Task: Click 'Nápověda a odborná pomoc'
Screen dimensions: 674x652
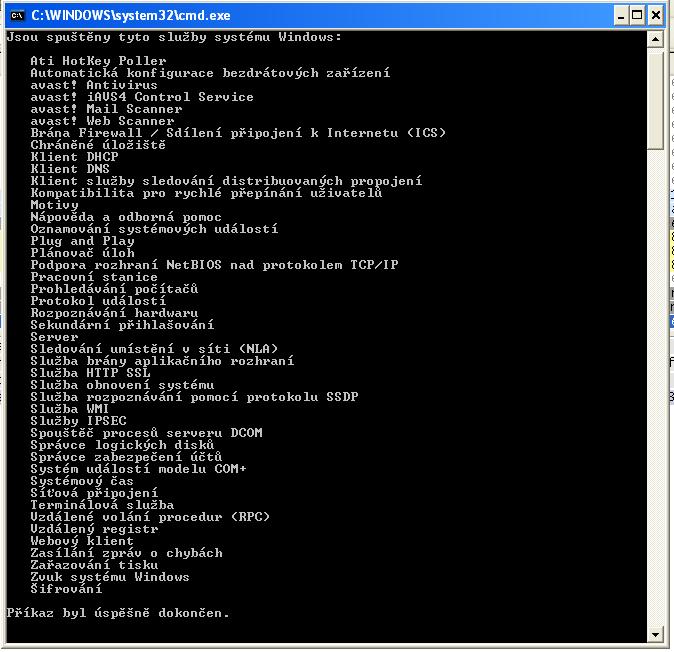Action: tap(126, 217)
